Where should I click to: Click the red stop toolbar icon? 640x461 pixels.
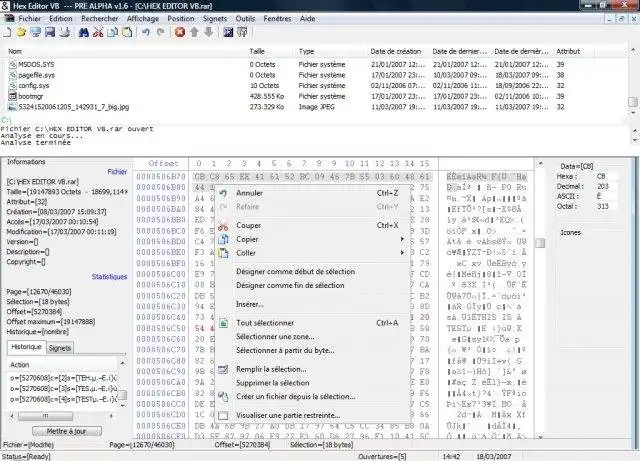pos(180,32)
